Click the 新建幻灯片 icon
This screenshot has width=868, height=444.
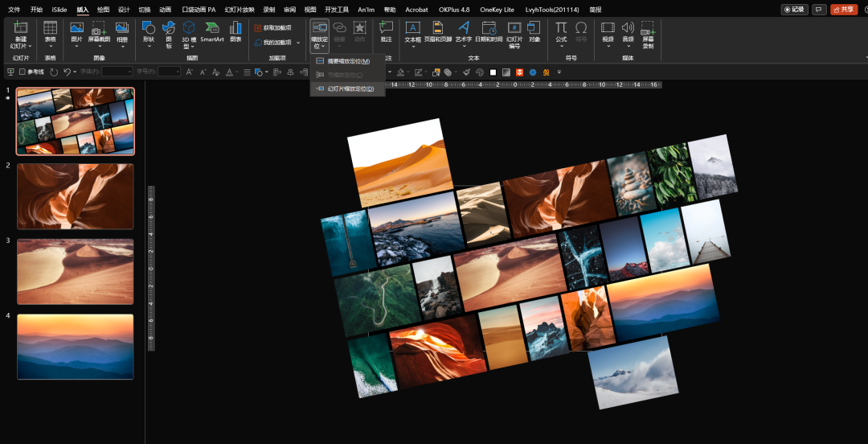click(x=20, y=27)
